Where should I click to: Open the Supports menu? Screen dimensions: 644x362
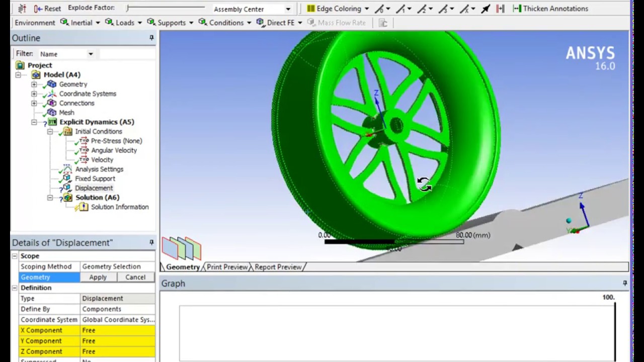click(170, 23)
